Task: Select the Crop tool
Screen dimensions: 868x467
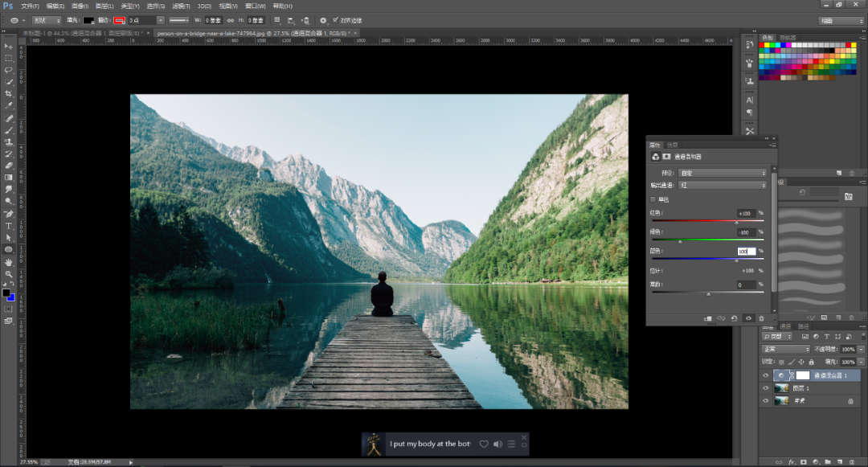Action: [8, 94]
